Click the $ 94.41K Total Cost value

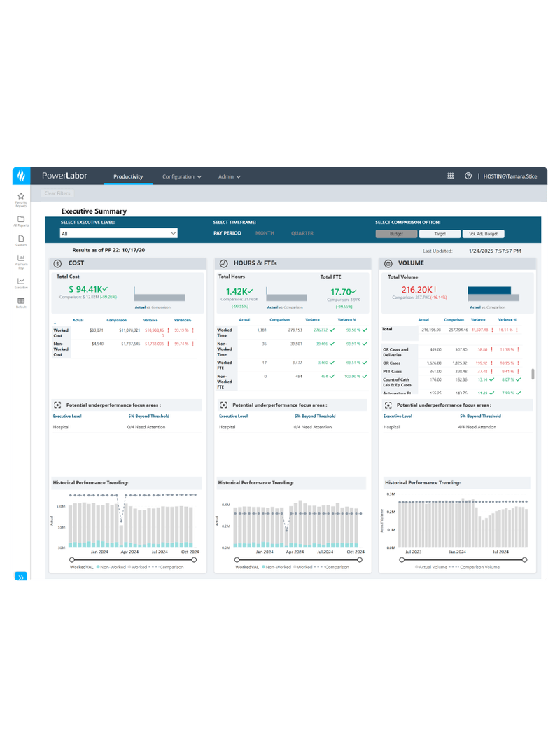click(x=85, y=289)
